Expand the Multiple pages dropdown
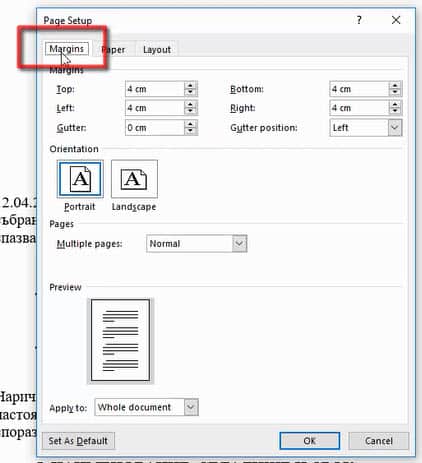The image size is (422, 463). point(239,243)
